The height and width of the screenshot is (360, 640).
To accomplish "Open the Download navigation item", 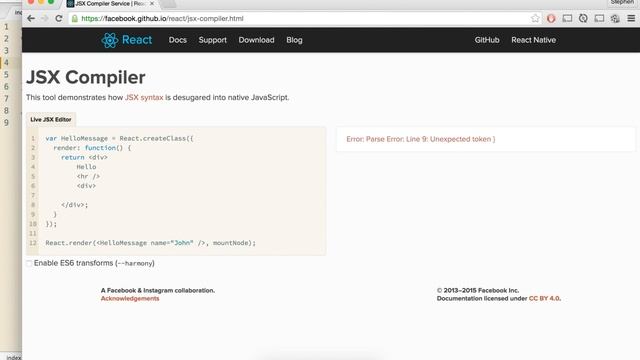I will point(256,40).
